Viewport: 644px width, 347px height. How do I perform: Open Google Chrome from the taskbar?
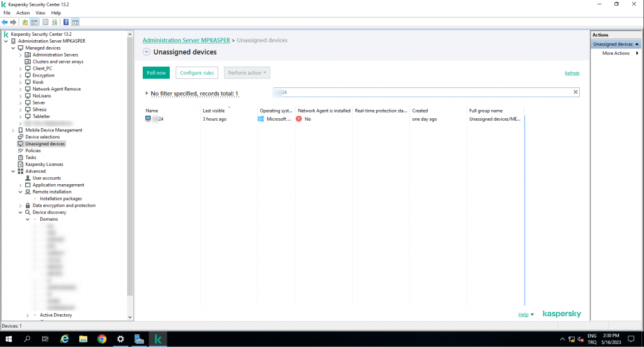click(x=102, y=339)
